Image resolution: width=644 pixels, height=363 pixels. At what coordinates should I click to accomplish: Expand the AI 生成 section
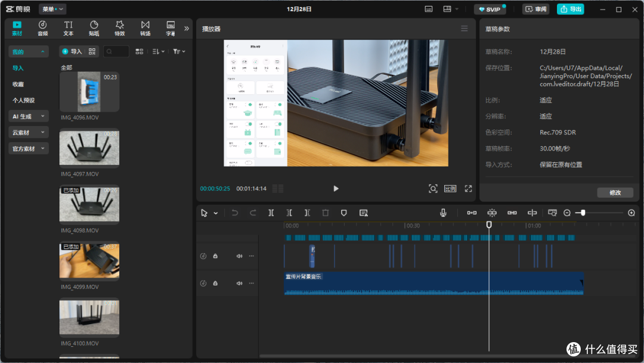(x=29, y=116)
